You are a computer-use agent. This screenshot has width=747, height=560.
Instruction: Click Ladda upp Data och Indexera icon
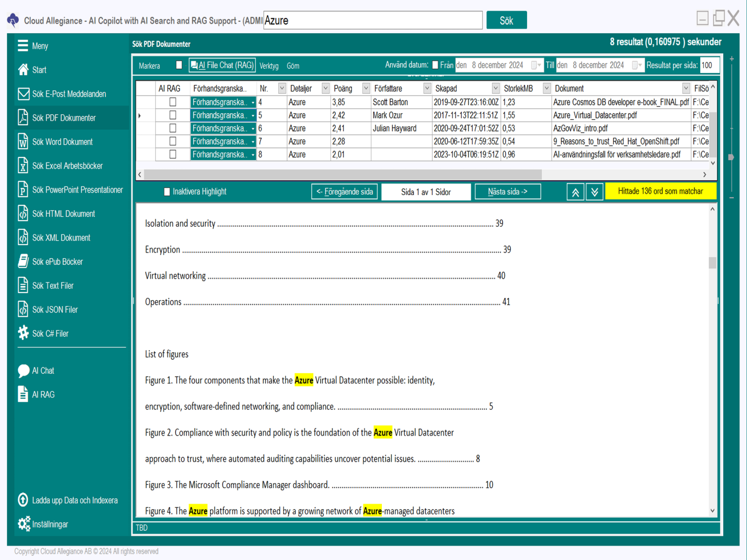(x=23, y=500)
